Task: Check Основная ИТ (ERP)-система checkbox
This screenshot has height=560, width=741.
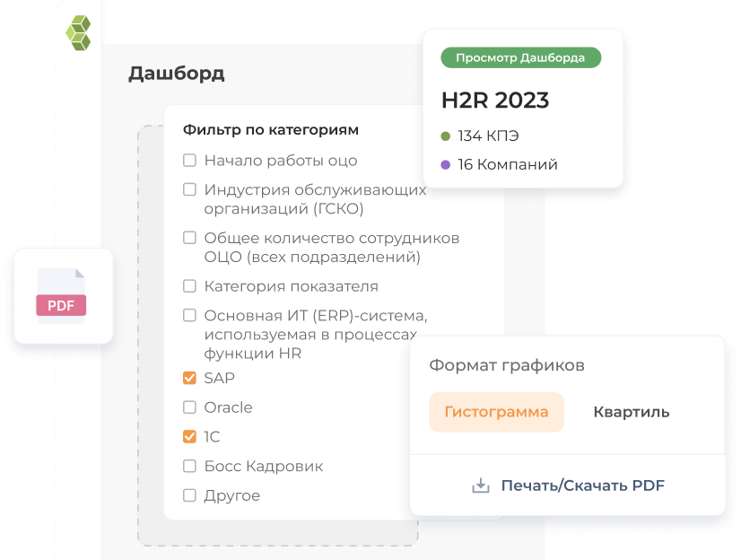Action: tap(189, 316)
